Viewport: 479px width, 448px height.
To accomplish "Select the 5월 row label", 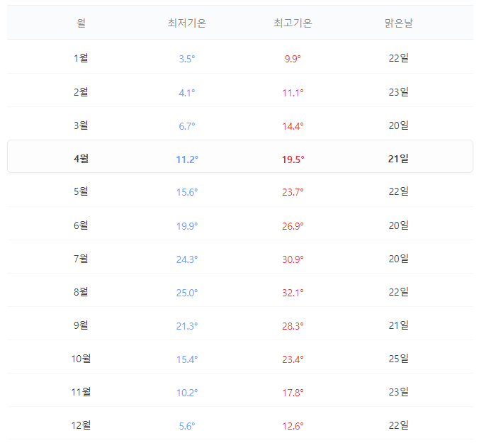I will [81, 191].
